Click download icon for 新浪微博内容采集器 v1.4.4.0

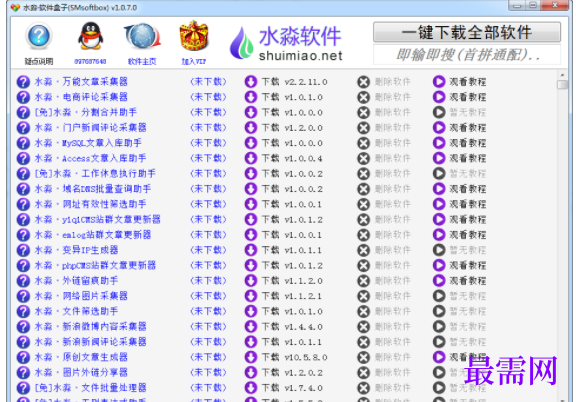click(x=251, y=327)
